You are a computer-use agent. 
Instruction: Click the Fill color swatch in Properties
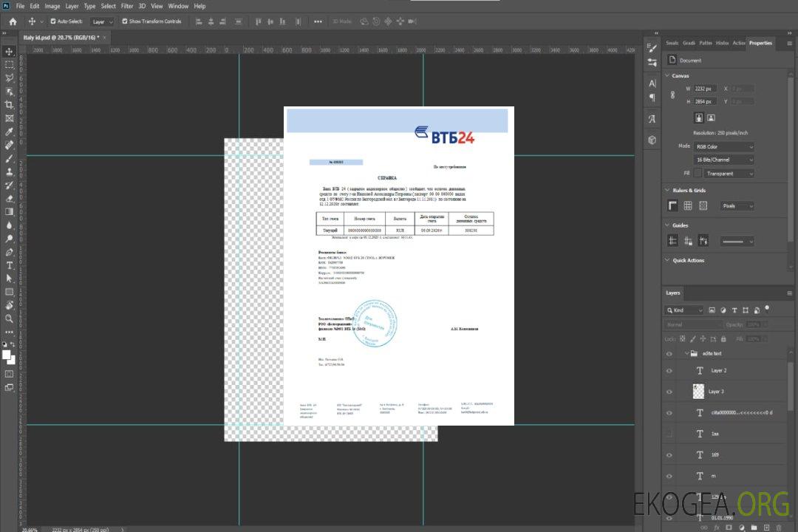698,173
